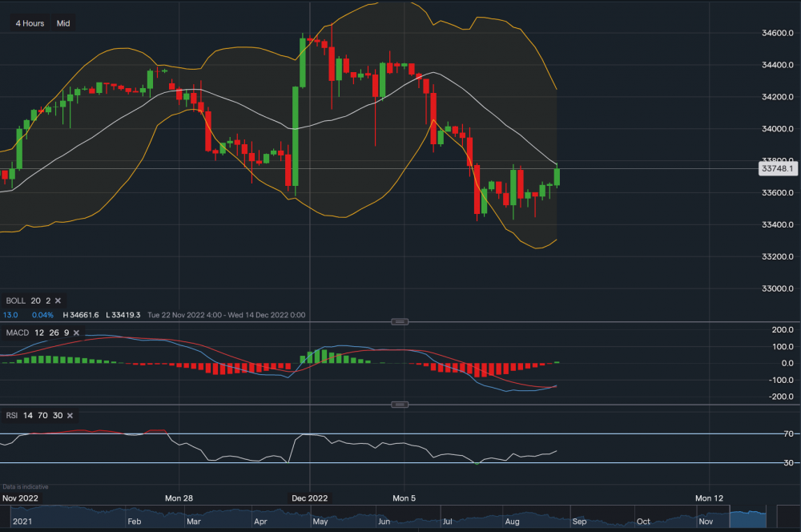Click the current price label 33748.1
Image resolution: width=801 pixels, height=532 pixels.
(778, 169)
